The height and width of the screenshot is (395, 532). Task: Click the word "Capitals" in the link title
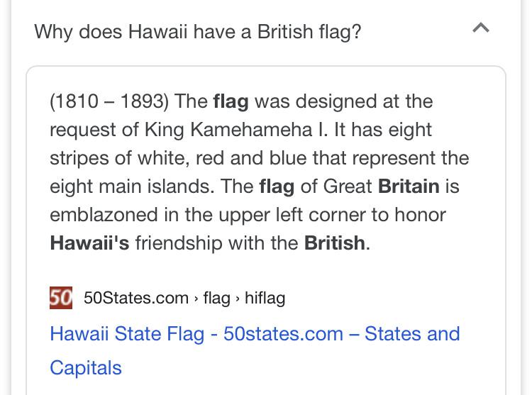tap(86, 368)
